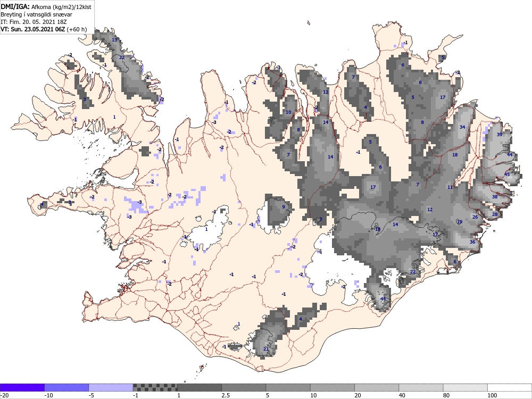Image resolution: width=532 pixels, height=399 pixels.
Task: Click the 'VT: Sun. 23.05.2021 06Z (+60 h)' line
Action: coord(44,29)
